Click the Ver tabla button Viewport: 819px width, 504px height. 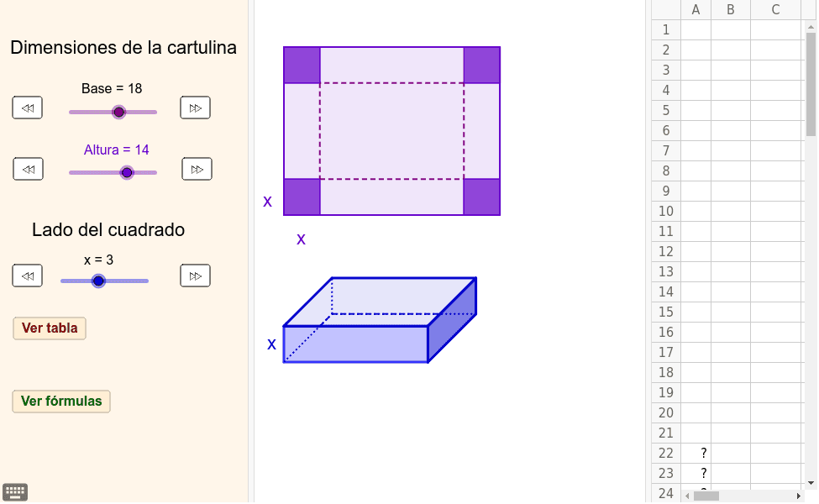(50, 328)
